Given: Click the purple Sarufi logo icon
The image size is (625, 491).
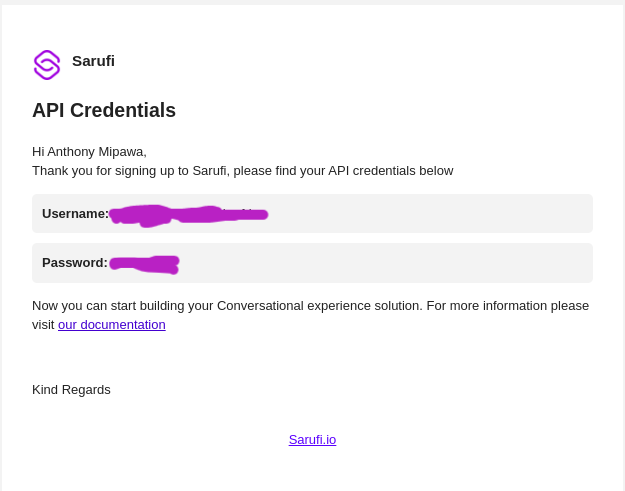Looking at the screenshot, I should (47, 65).
